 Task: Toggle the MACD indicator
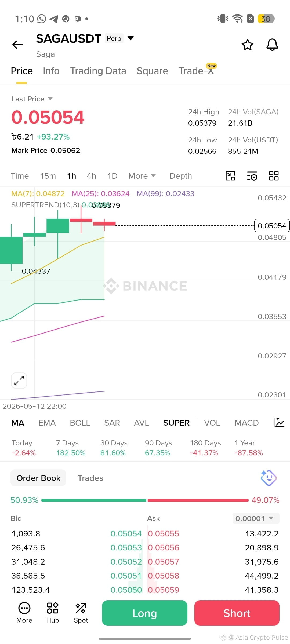coord(247,423)
